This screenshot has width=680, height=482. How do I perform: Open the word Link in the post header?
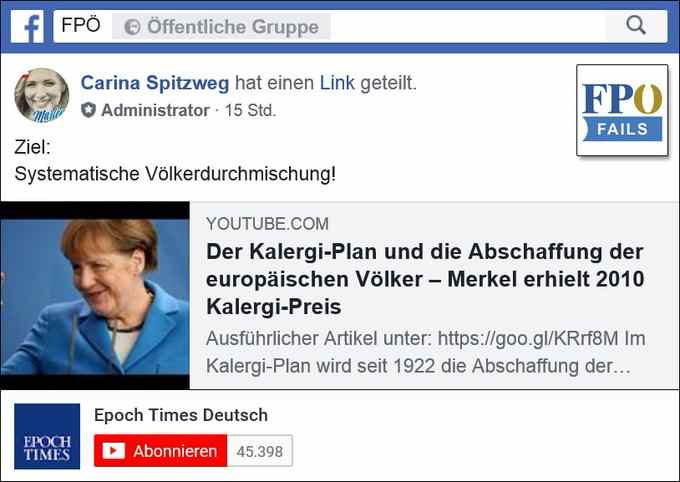point(337,83)
